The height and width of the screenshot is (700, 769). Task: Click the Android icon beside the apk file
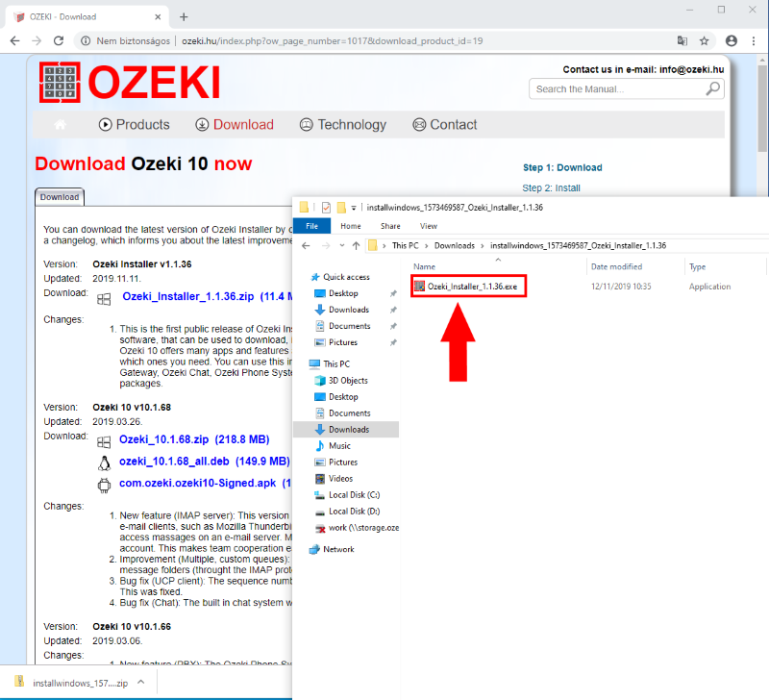[x=104, y=486]
